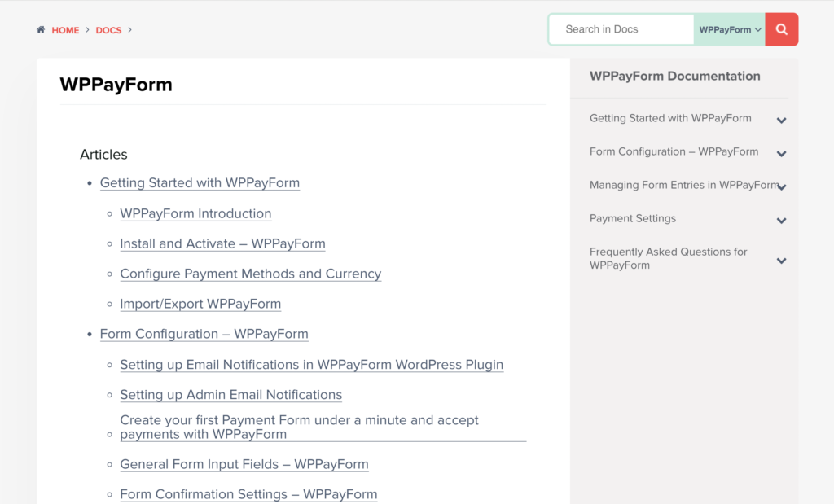Viewport: 834px width, 504px height.
Task: Click the Articles heading
Action: tap(103, 155)
